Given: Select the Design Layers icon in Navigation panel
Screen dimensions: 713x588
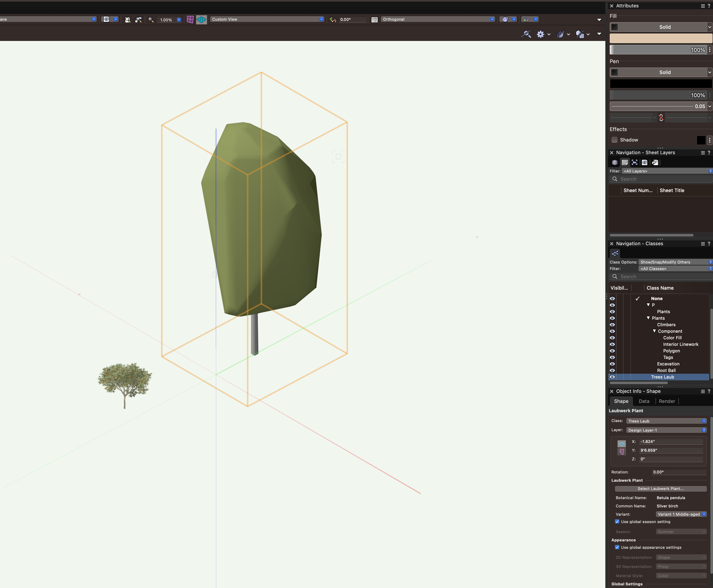Looking at the screenshot, I should [615, 162].
